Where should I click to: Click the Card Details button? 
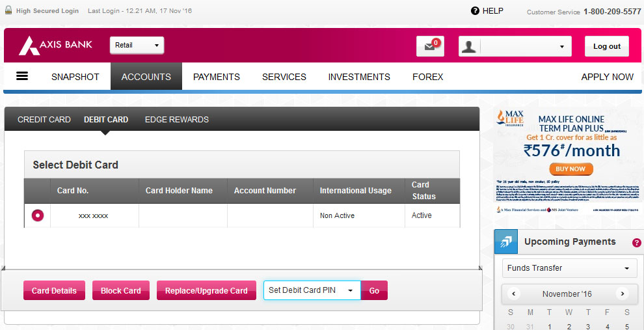(x=54, y=290)
